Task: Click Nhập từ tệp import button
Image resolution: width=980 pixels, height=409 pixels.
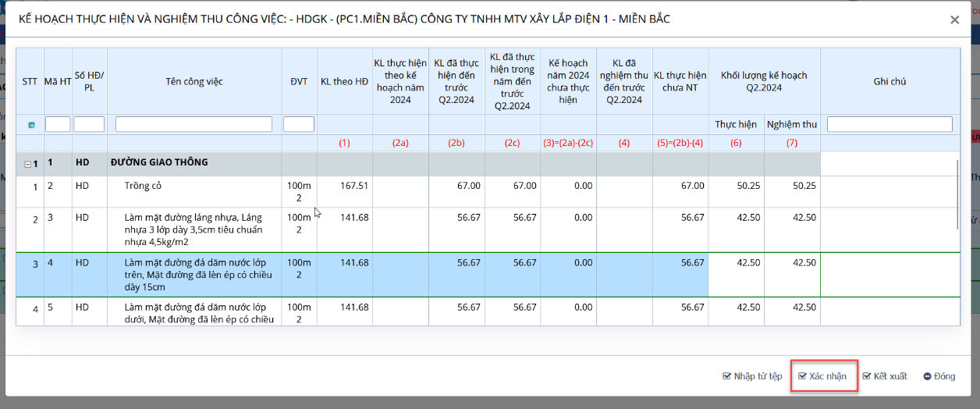Action: click(752, 376)
